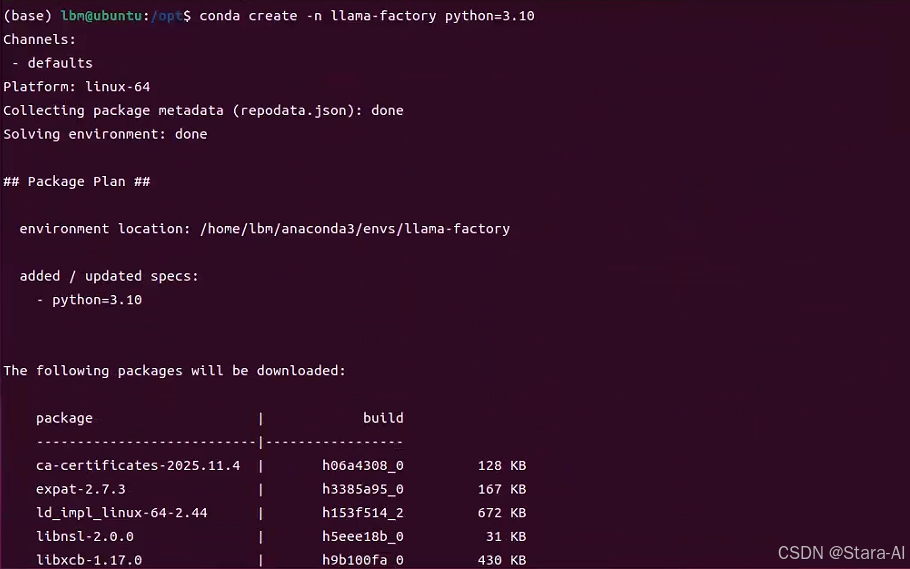Click the '430 KB' size value
This screenshot has width=910, height=569.
[502, 560]
